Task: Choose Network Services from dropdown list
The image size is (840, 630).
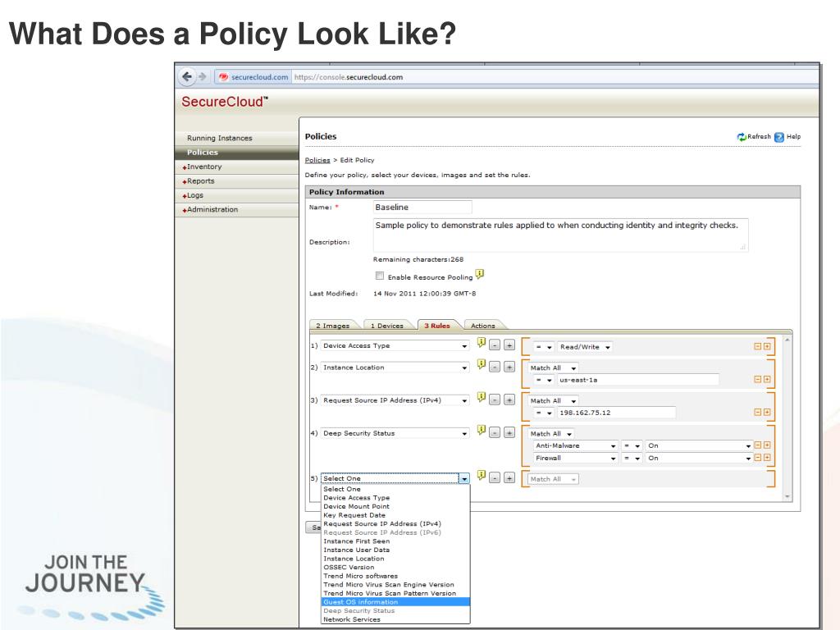Action: [396, 619]
